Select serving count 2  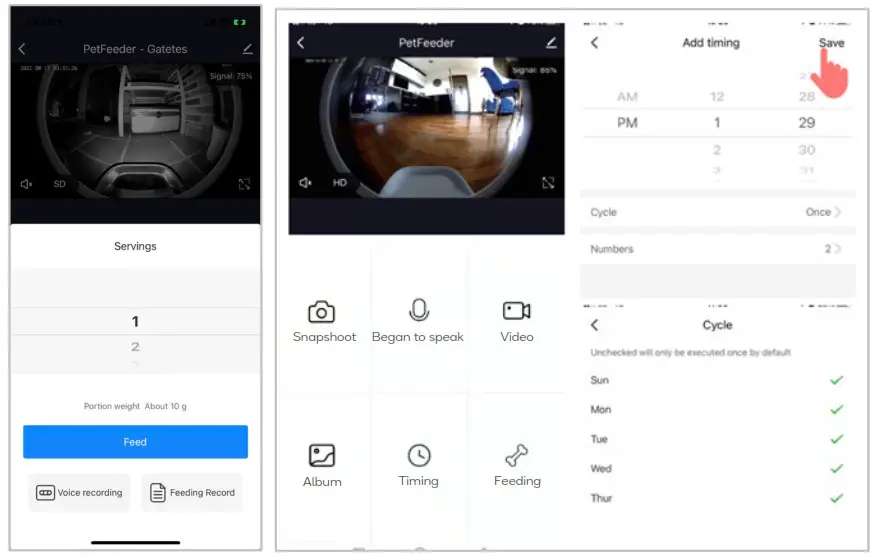pyautogui.click(x=135, y=347)
